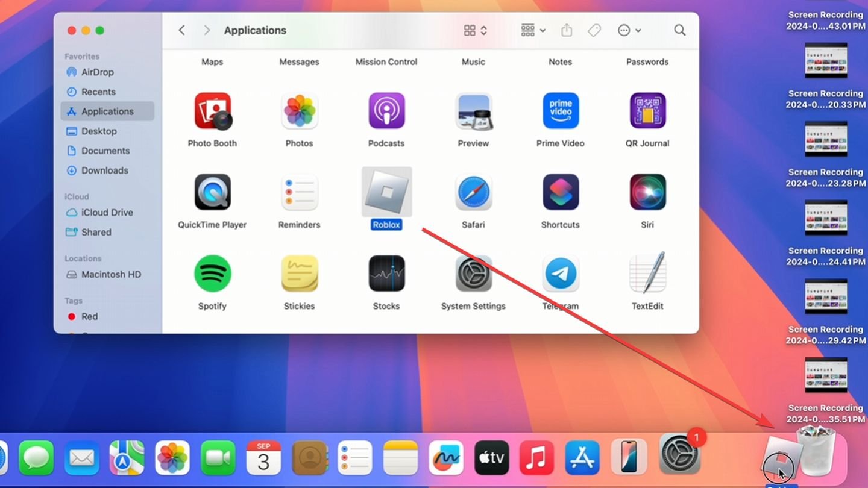Select the Photo Booth app icon
868x488 pixels.
[x=212, y=111]
